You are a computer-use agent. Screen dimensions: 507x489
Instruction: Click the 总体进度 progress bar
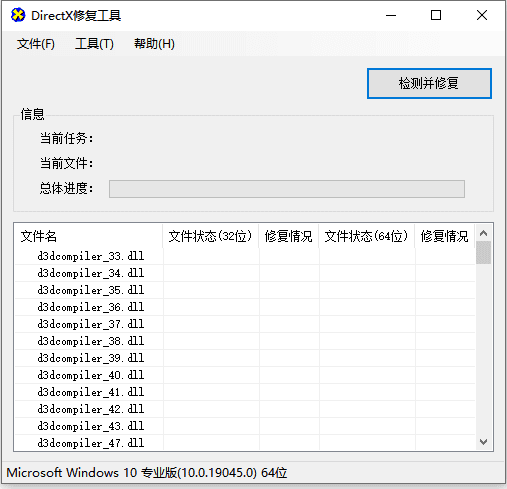tap(287, 189)
